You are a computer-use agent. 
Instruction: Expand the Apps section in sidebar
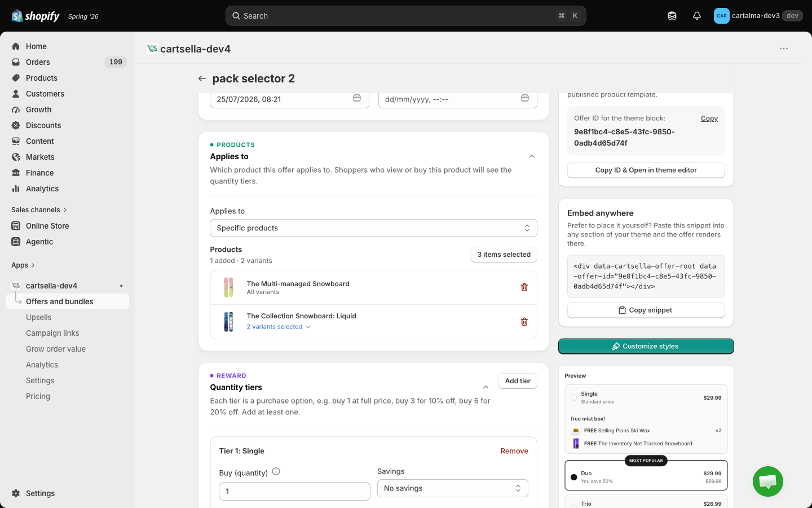click(x=23, y=265)
